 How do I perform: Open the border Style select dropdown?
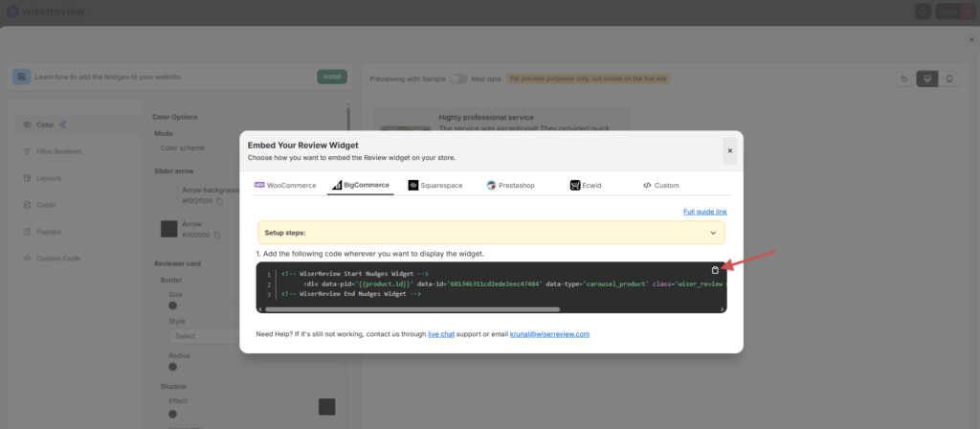coord(203,336)
